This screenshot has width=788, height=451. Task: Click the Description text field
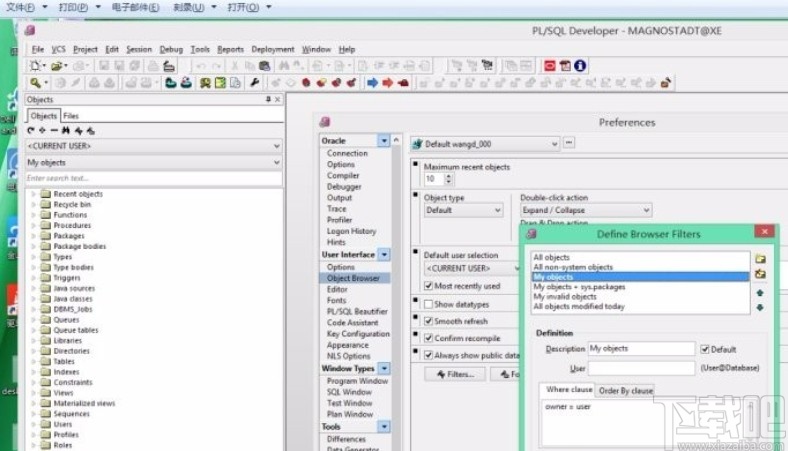coord(641,348)
